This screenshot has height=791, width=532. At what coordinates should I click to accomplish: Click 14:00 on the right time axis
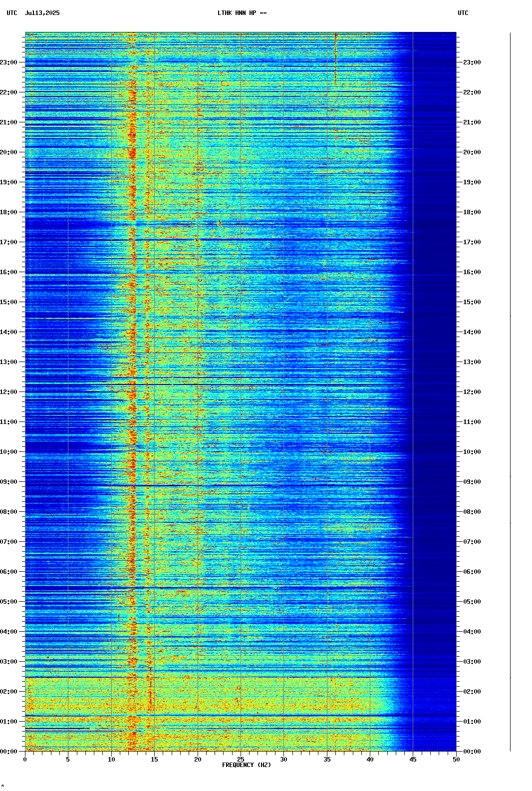(472, 332)
